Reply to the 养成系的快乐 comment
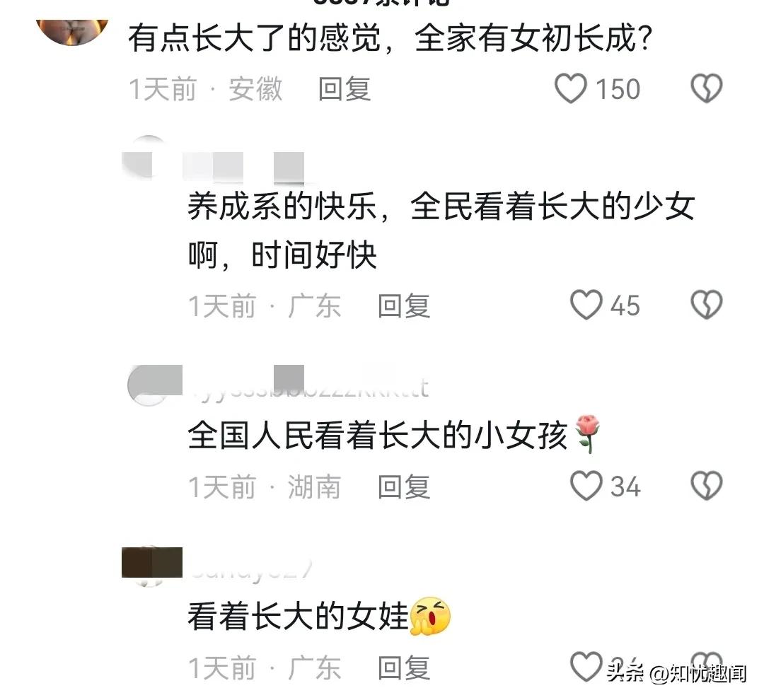The width and height of the screenshot is (764, 700). point(404,306)
